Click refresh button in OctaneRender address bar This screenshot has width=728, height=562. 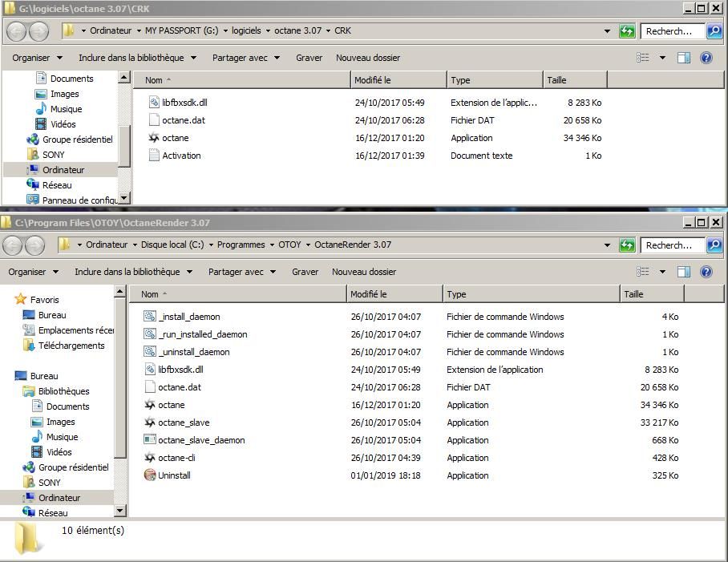pos(627,245)
